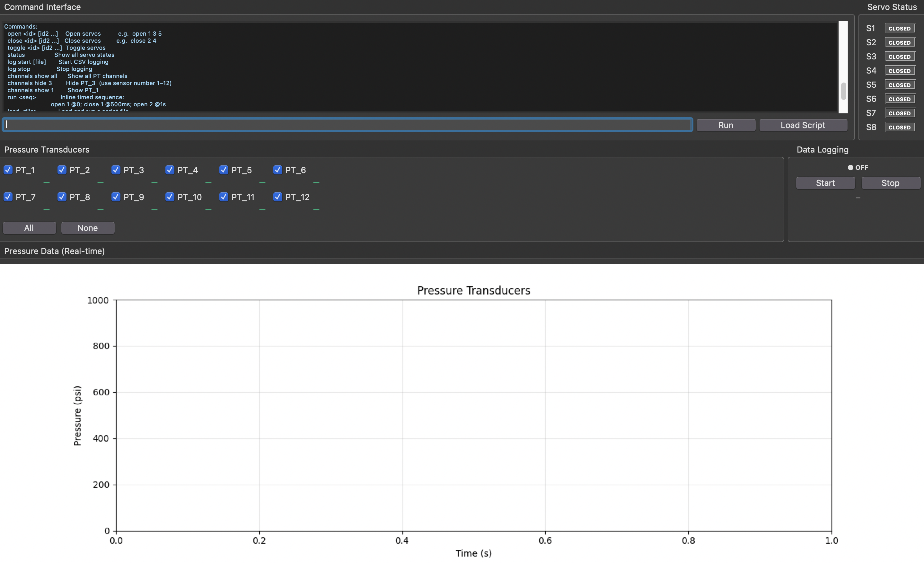
Task: Click the S8 CLOSED status badge
Action: click(899, 127)
